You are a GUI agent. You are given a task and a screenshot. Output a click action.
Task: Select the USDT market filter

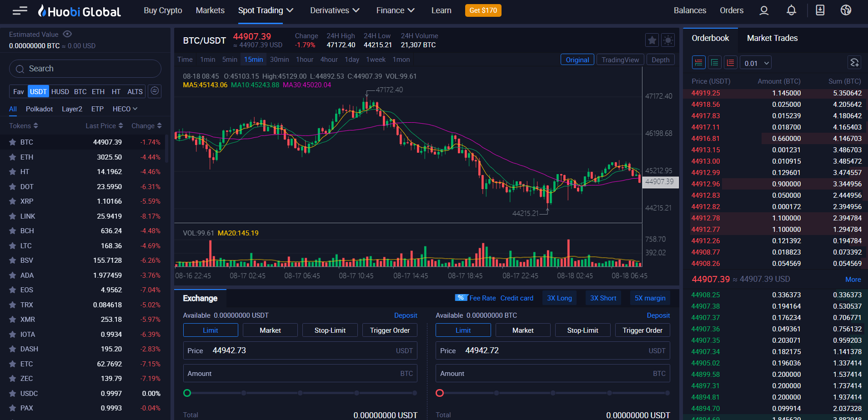pyautogui.click(x=38, y=91)
